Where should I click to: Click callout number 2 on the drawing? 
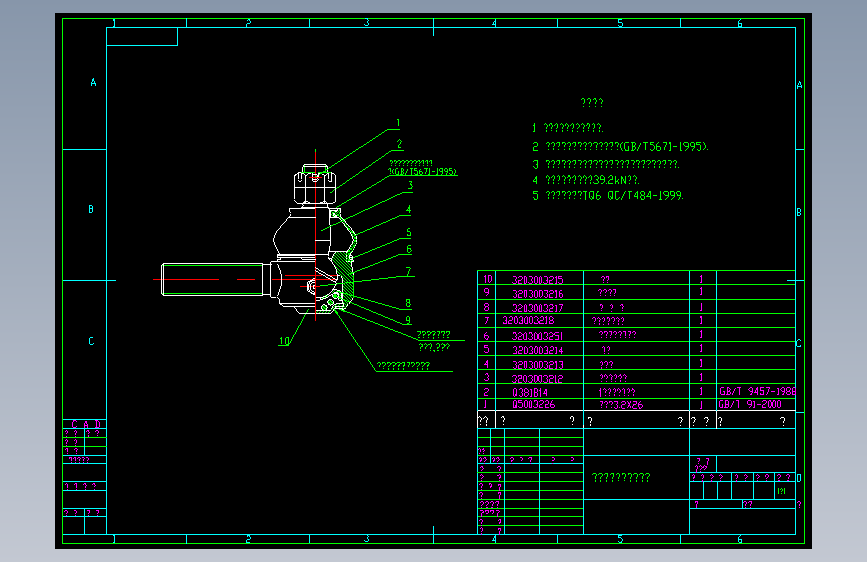pyautogui.click(x=400, y=144)
